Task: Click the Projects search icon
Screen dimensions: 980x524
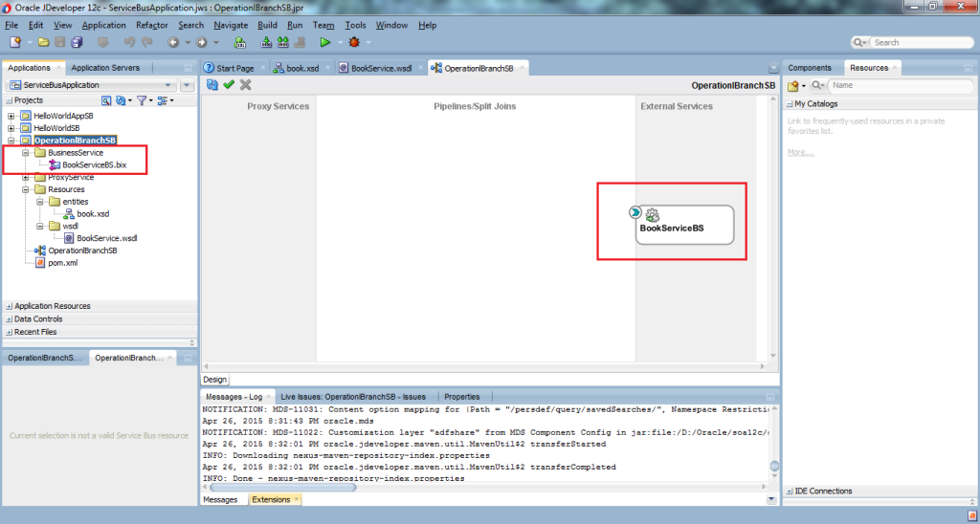Action: [106, 100]
